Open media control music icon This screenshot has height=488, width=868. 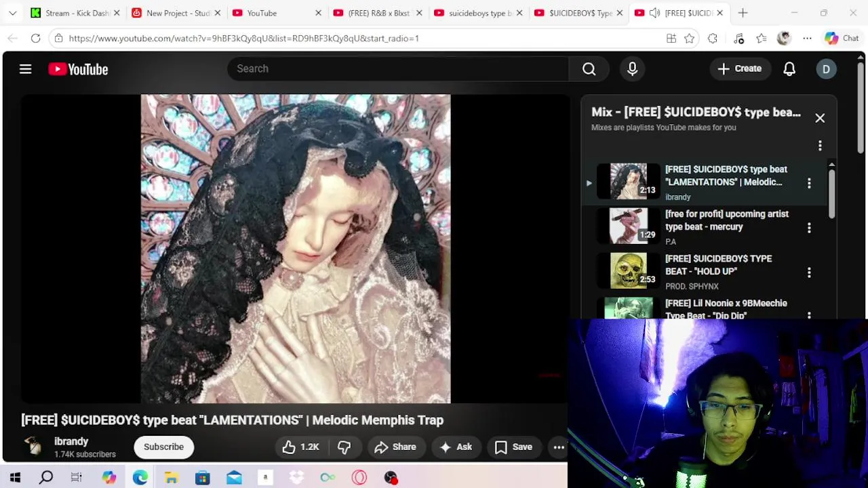tap(738, 39)
